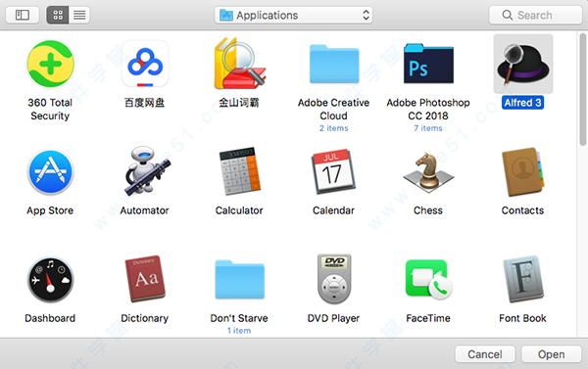Select the 360 Total Security app icon

pos(50,64)
